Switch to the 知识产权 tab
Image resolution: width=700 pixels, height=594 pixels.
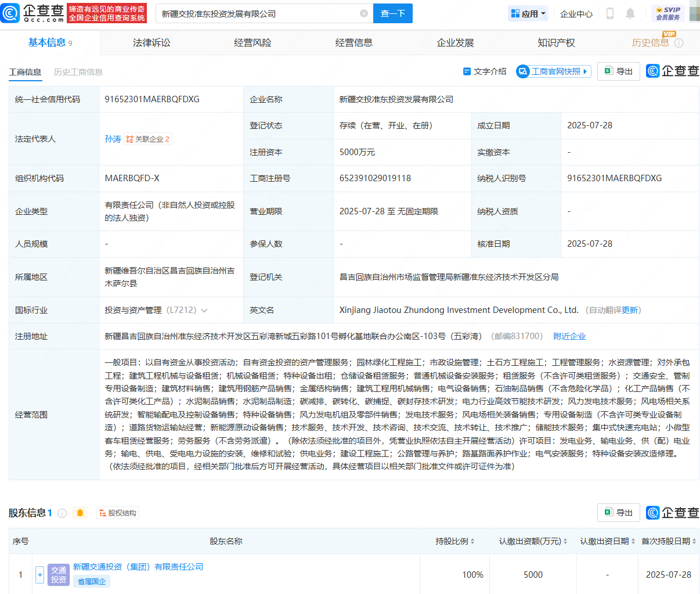tap(556, 43)
